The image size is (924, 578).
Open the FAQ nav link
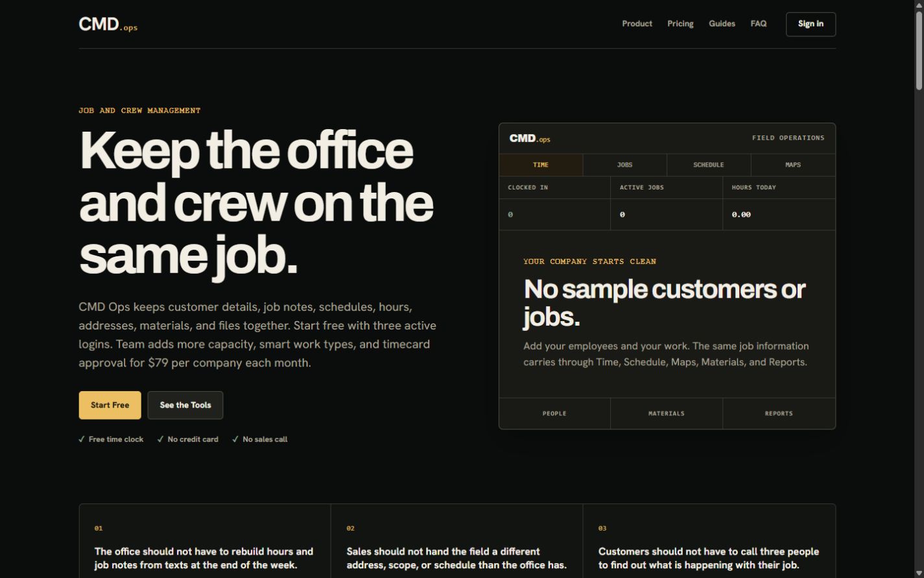[x=758, y=23]
